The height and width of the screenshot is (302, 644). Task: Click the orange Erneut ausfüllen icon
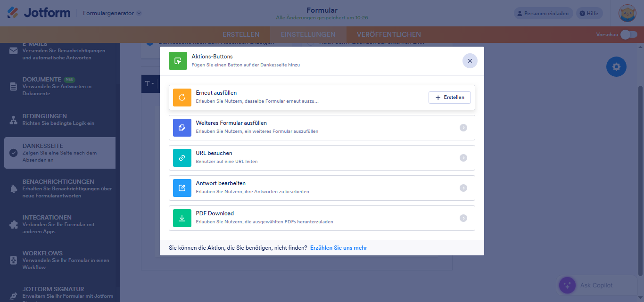coord(182,98)
